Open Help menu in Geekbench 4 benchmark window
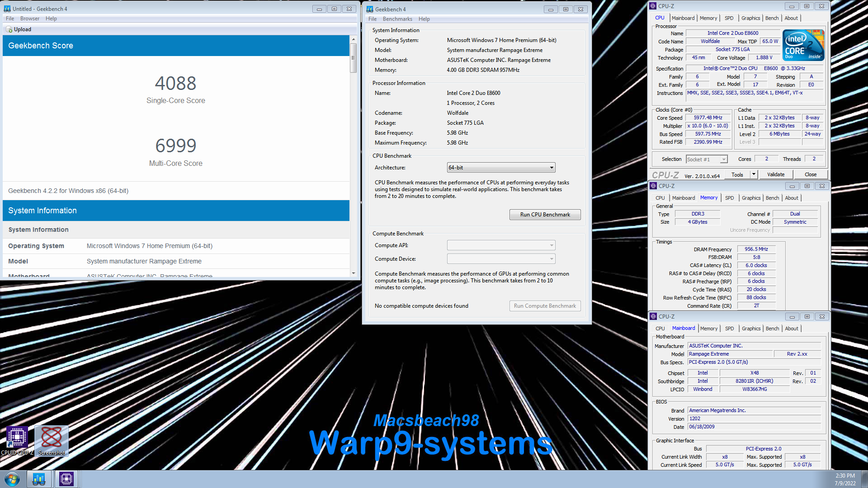 (x=424, y=19)
